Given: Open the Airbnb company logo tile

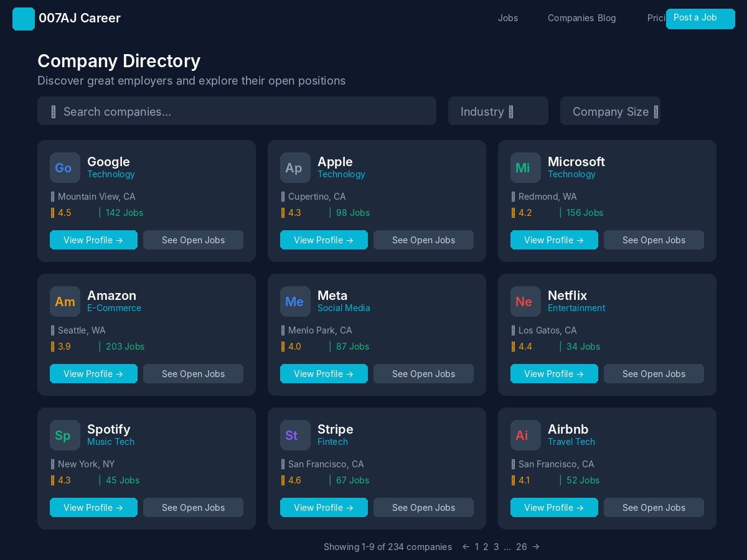Looking at the screenshot, I should (x=525, y=435).
